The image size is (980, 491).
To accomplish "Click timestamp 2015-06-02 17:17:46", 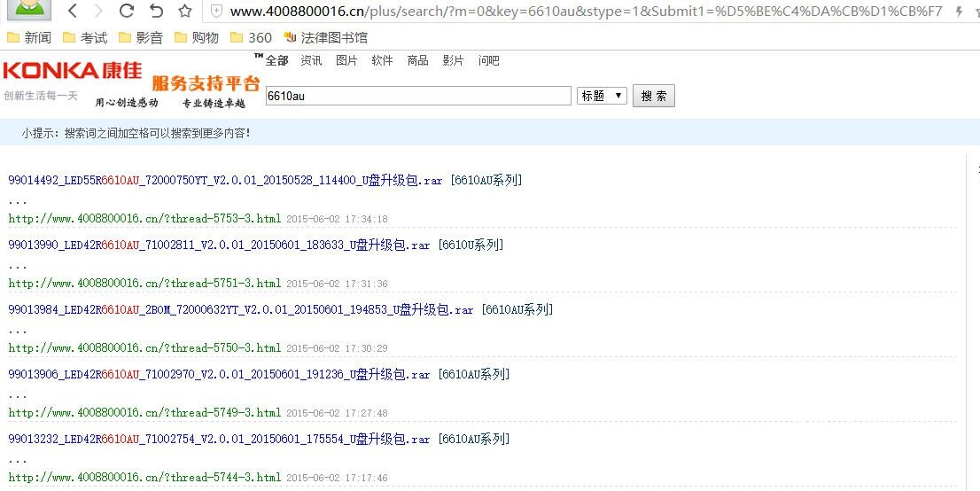I will [x=337, y=477].
